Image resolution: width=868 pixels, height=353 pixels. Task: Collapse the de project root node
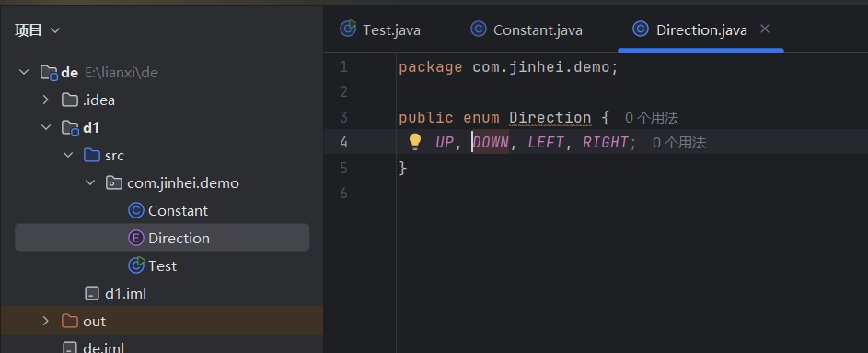(24, 72)
